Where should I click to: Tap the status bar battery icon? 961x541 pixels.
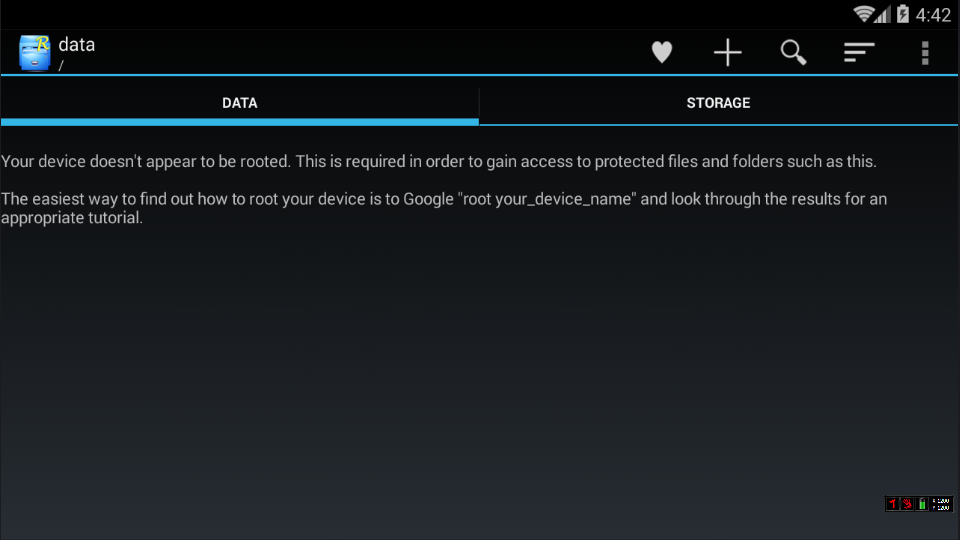pos(902,14)
